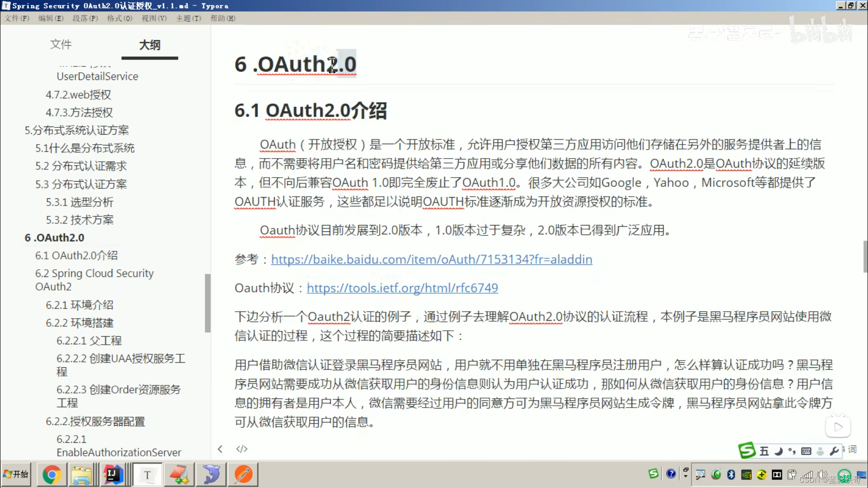Open the 编辑(E) menu

[x=51, y=18]
